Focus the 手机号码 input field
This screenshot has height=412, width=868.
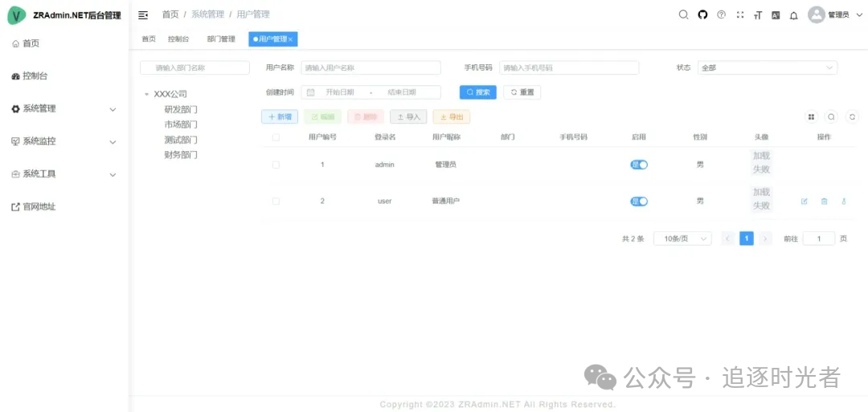click(x=569, y=68)
